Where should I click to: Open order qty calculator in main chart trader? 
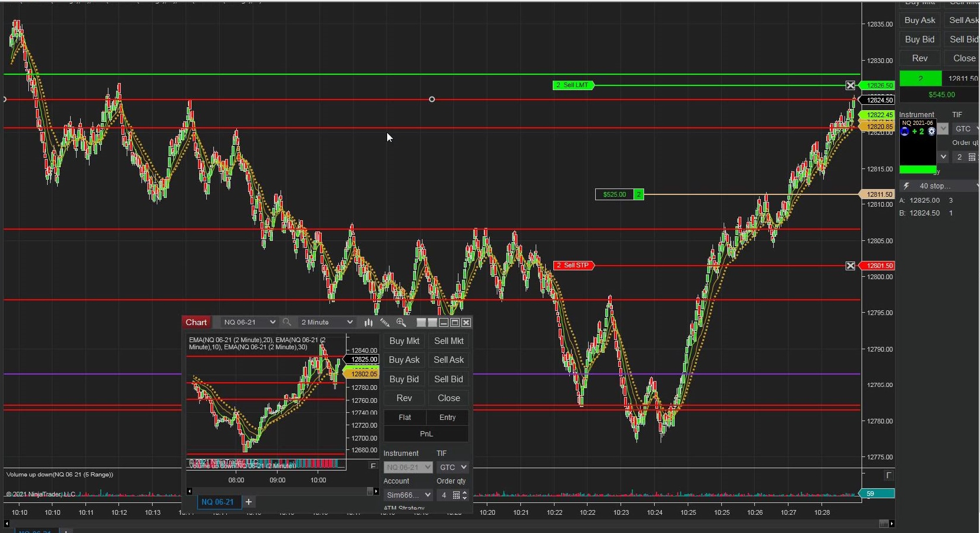[x=972, y=157]
